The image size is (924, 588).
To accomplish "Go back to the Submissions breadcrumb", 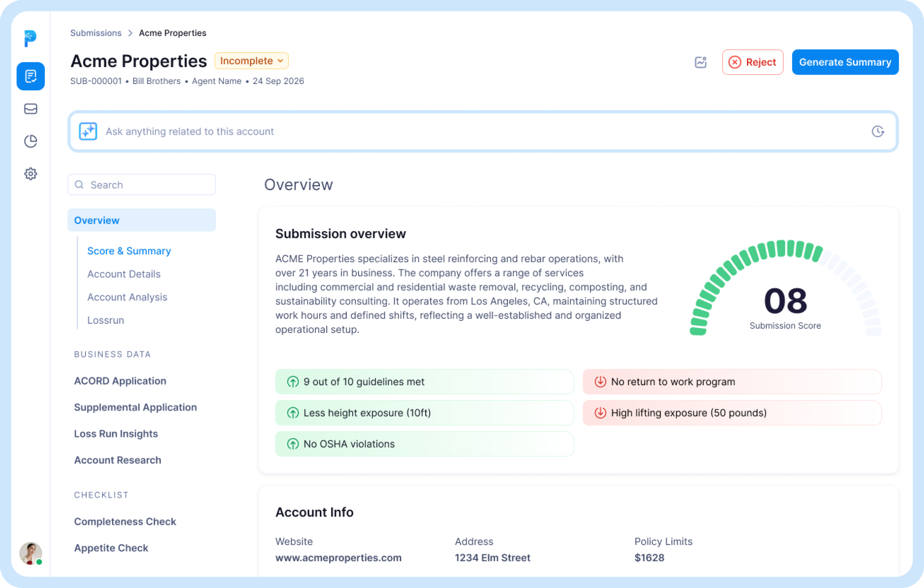I will click(96, 33).
